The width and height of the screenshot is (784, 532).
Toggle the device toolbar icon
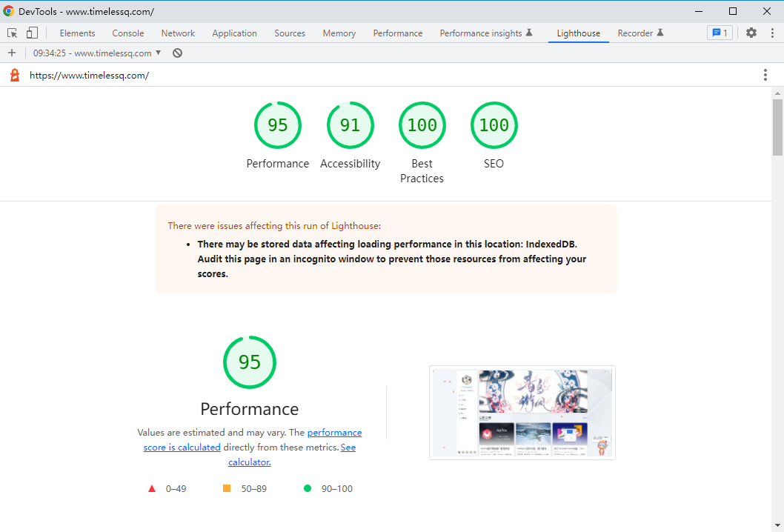[32, 33]
